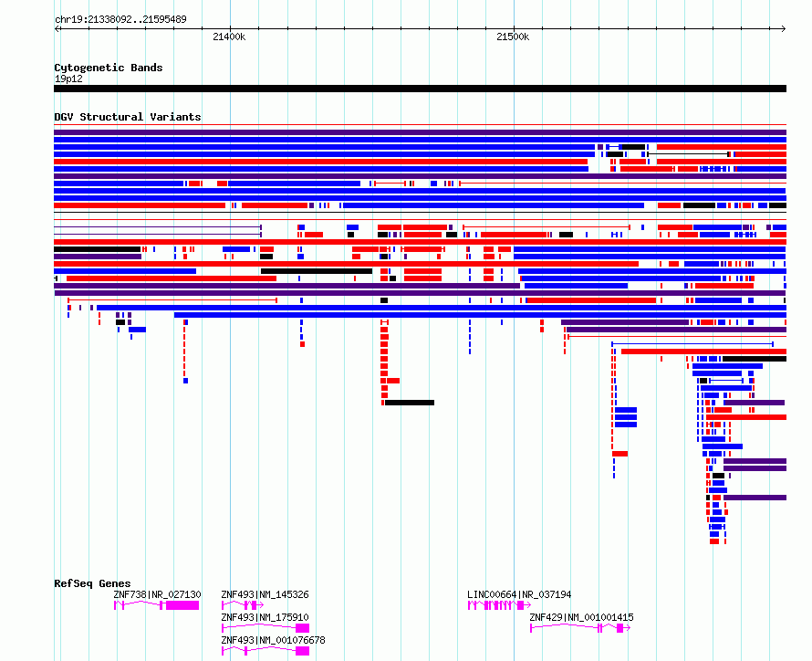Select the DGV Structural Variants track title

click(x=128, y=117)
